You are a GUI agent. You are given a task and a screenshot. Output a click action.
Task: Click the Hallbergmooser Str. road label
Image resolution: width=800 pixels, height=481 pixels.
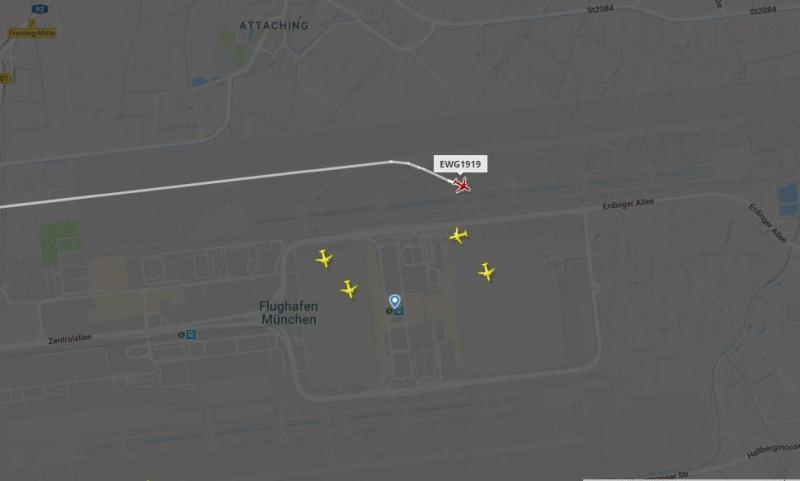pyautogui.click(x=773, y=450)
